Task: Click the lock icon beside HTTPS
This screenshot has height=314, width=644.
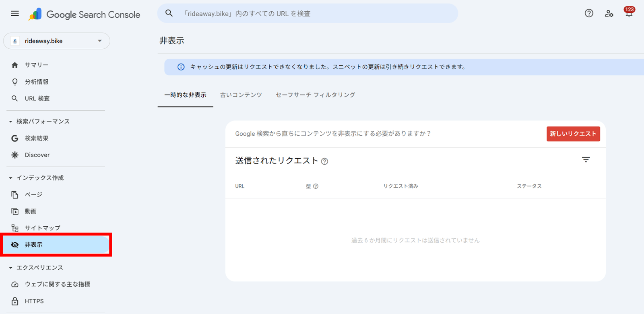Action: [15, 301]
